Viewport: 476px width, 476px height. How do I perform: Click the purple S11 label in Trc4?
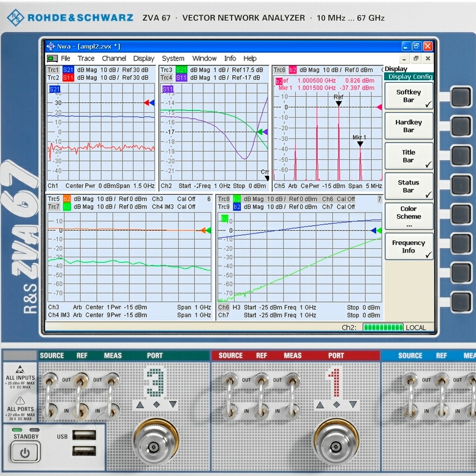click(x=181, y=78)
